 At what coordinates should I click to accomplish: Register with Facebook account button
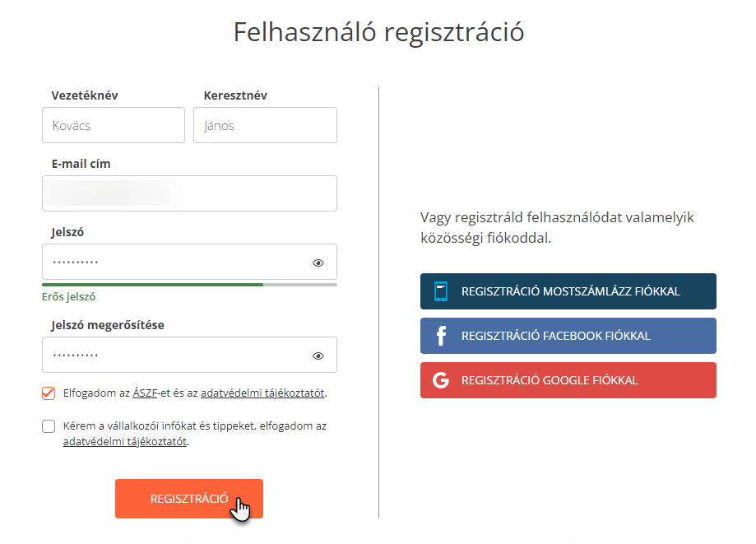tap(568, 336)
